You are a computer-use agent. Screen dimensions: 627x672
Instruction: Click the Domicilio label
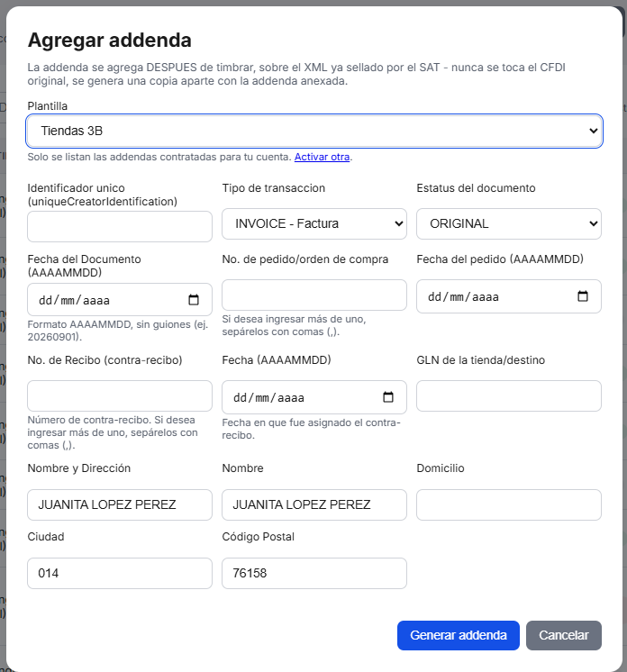[x=441, y=468]
